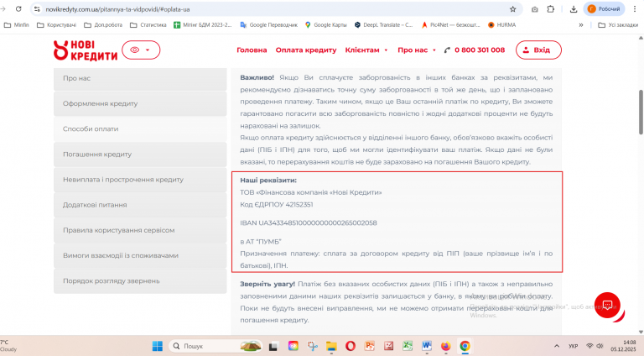The image size is (644, 356).
Task: Show more bookmarks via double chevron
Action: [581, 25]
